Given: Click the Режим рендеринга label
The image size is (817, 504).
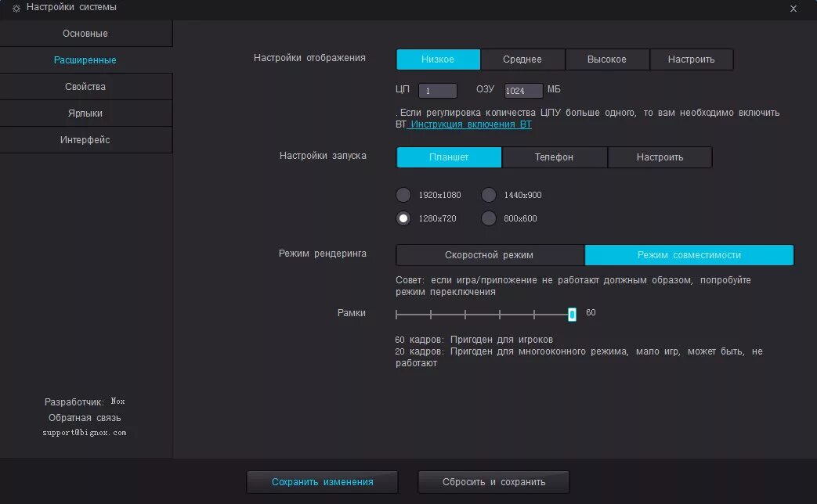Looking at the screenshot, I should click(323, 254).
